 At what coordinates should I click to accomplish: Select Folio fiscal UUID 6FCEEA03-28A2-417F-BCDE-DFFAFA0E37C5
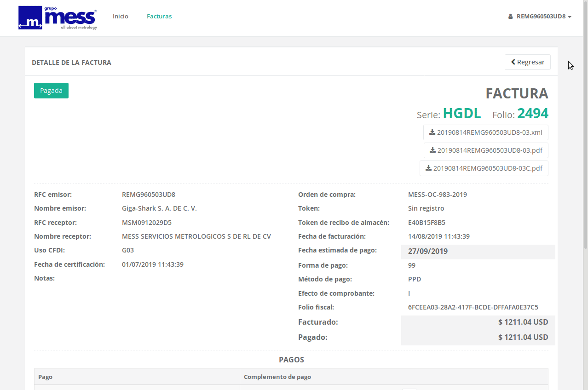(x=473, y=307)
